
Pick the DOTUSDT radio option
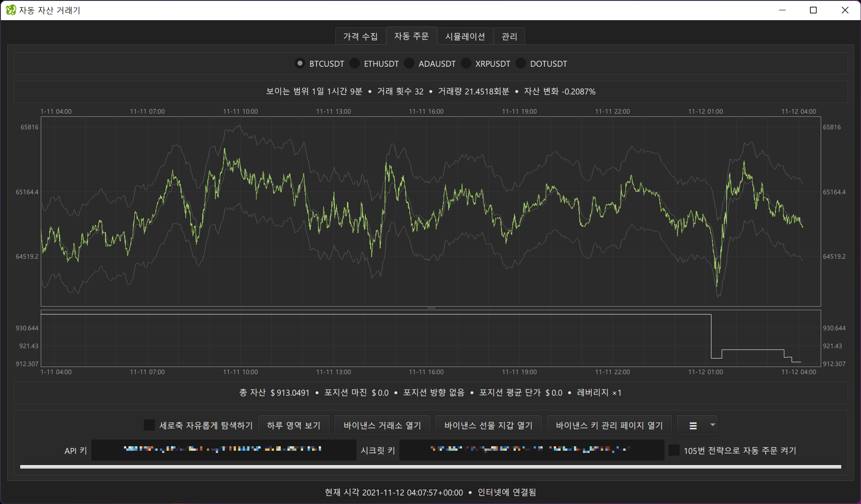click(521, 64)
